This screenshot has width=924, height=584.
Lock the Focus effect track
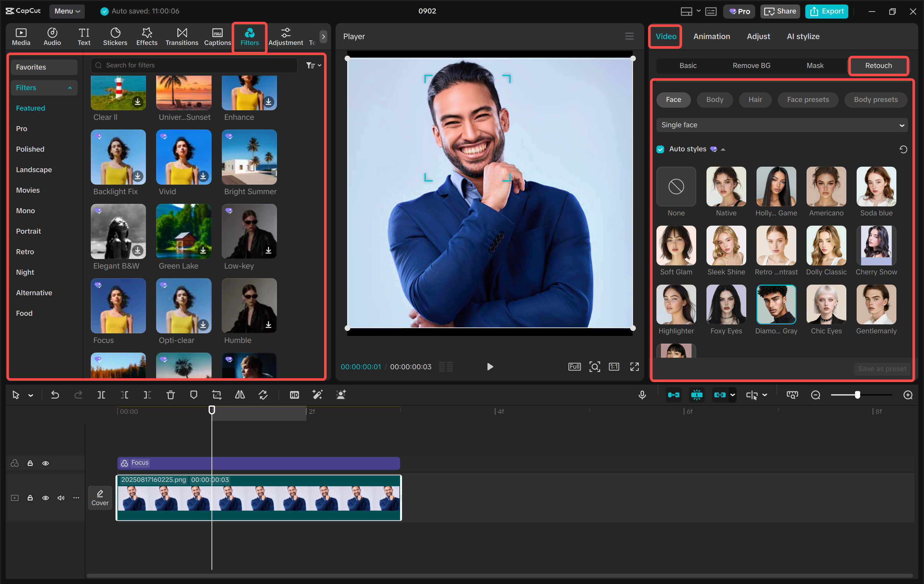point(30,463)
